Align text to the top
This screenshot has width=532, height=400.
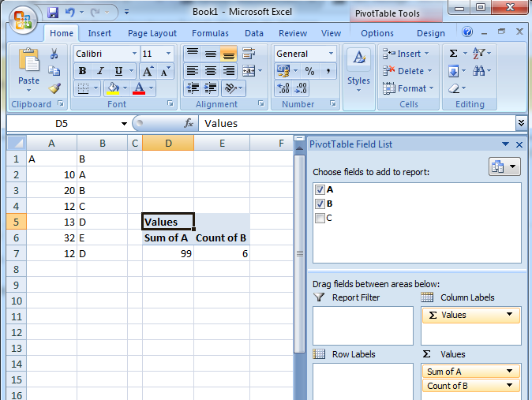point(193,54)
